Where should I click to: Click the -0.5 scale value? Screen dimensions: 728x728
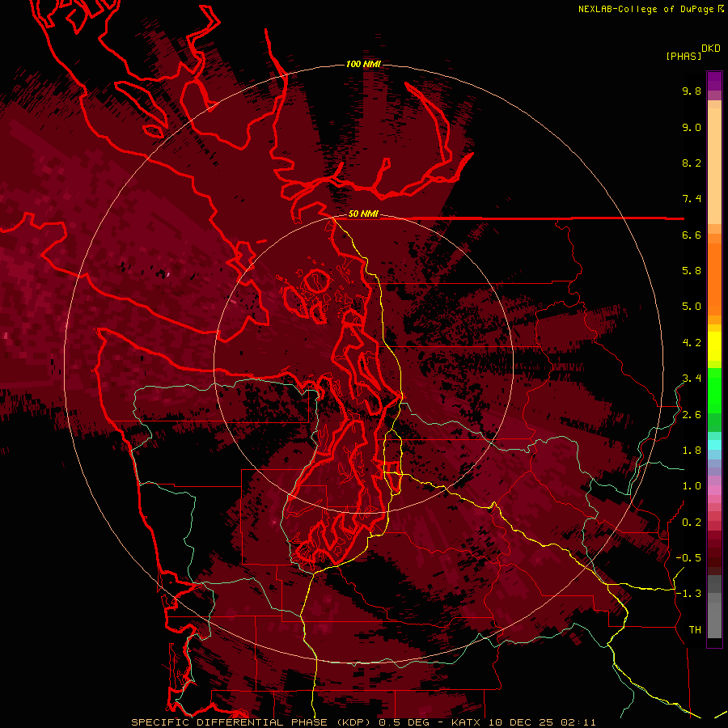click(x=688, y=558)
